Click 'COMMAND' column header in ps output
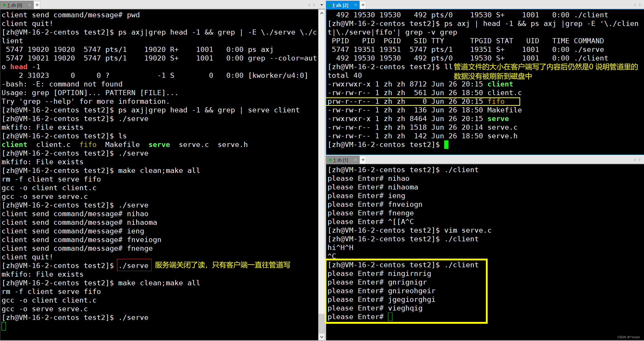 [589, 41]
